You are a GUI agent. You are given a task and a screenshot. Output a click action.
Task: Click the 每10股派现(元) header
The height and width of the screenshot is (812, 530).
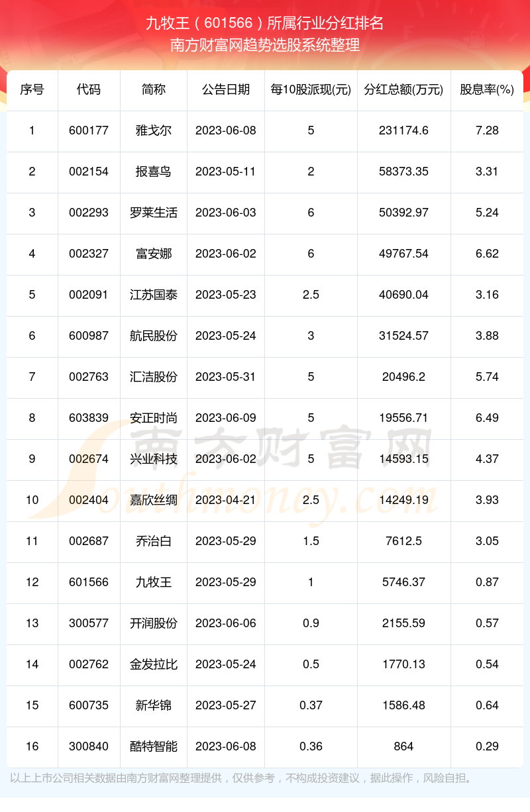[x=311, y=89]
